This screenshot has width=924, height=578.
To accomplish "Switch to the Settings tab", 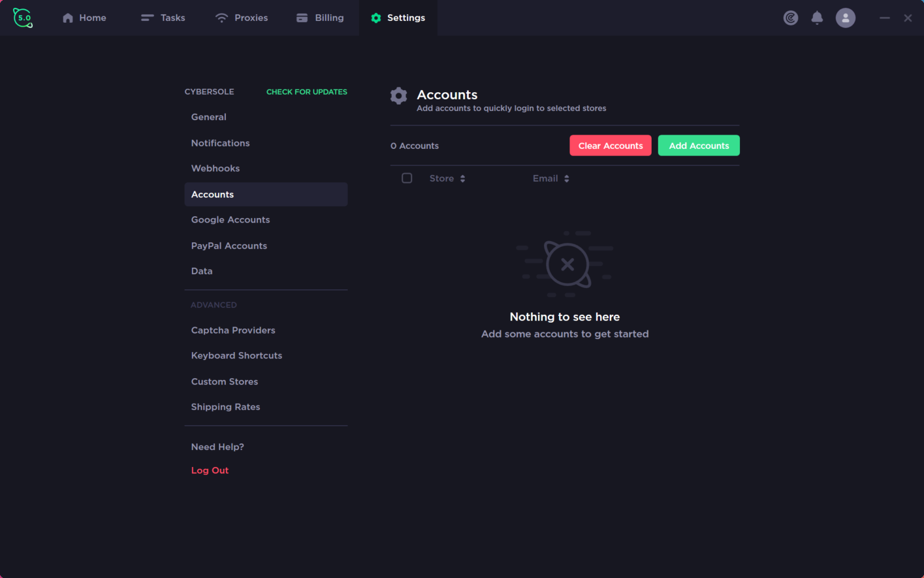I will [398, 18].
